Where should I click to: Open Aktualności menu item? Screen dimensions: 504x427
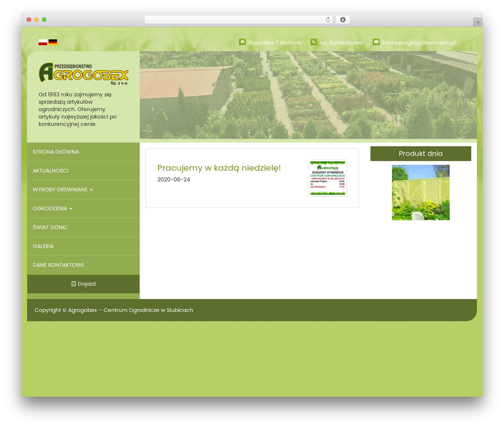point(83,171)
